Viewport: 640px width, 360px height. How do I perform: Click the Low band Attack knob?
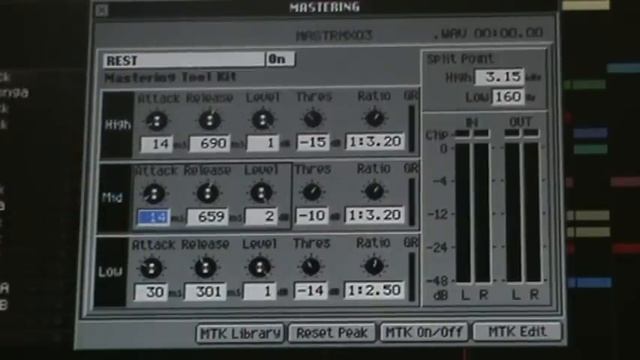pyautogui.click(x=151, y=269)
